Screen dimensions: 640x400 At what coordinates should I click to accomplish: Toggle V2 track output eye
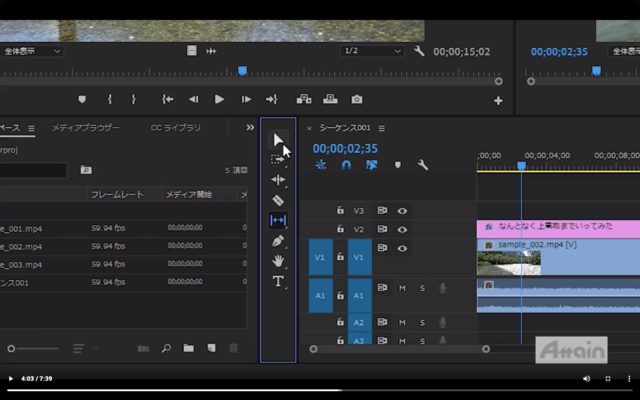(x=402, y=230)
